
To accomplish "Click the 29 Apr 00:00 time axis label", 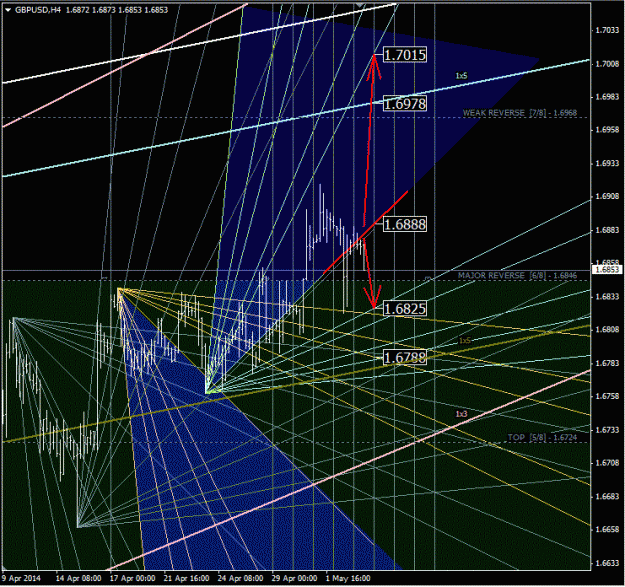I will coord(294,578).
